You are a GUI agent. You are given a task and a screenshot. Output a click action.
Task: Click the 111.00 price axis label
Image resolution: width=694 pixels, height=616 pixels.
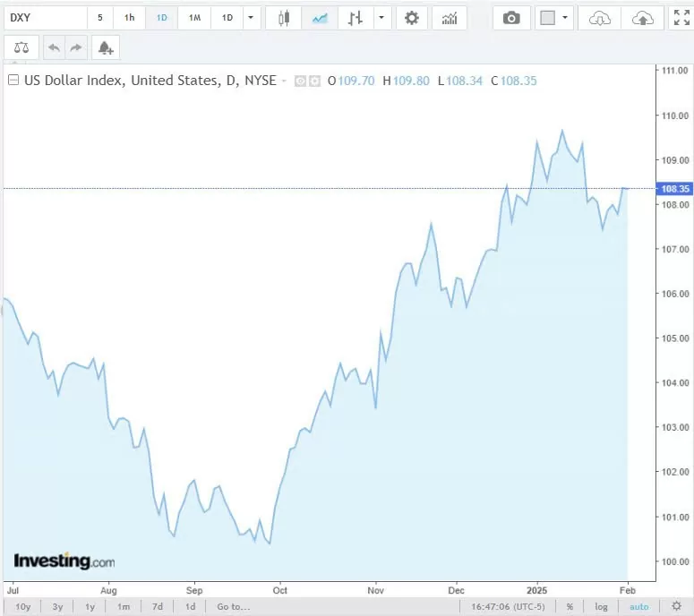(x=675, y=71)
